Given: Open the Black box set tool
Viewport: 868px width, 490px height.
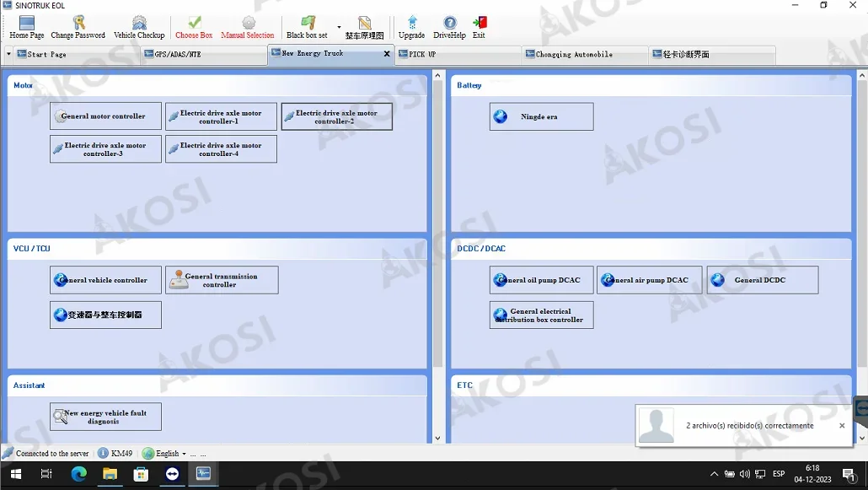Looking at the screenshot, I should (307, 28).
